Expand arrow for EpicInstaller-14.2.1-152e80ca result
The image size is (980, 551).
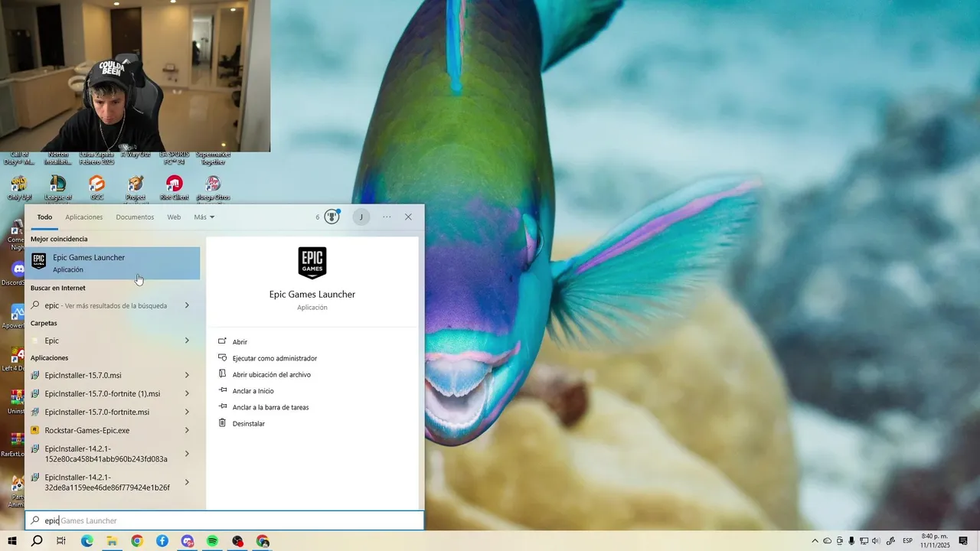pyautogui.click(x=187, y=454)
